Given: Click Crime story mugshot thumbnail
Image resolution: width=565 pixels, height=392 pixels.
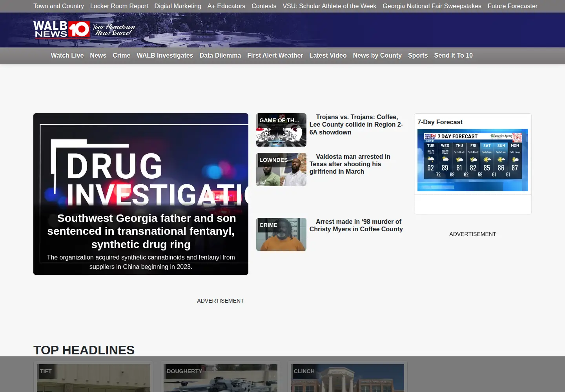Looking at the screenshot, I should (x=281, y=234).
